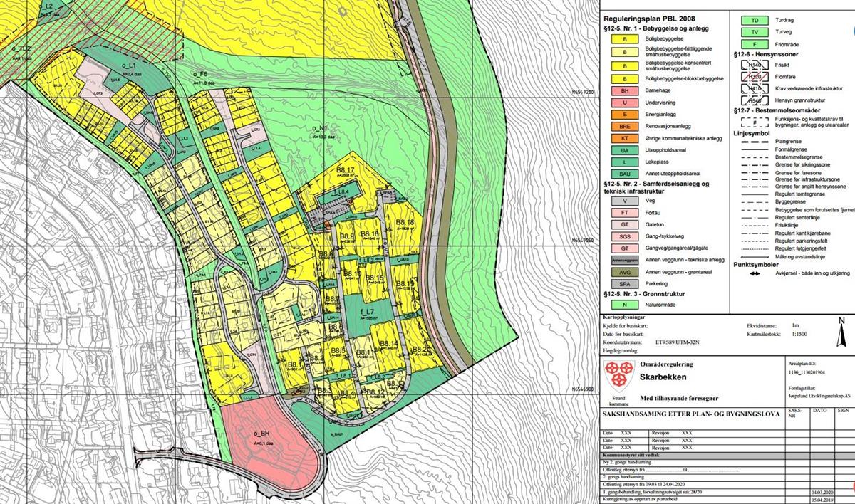Click the o_N1 nature area label
855x504 pixels.
(x=319, y=130)
